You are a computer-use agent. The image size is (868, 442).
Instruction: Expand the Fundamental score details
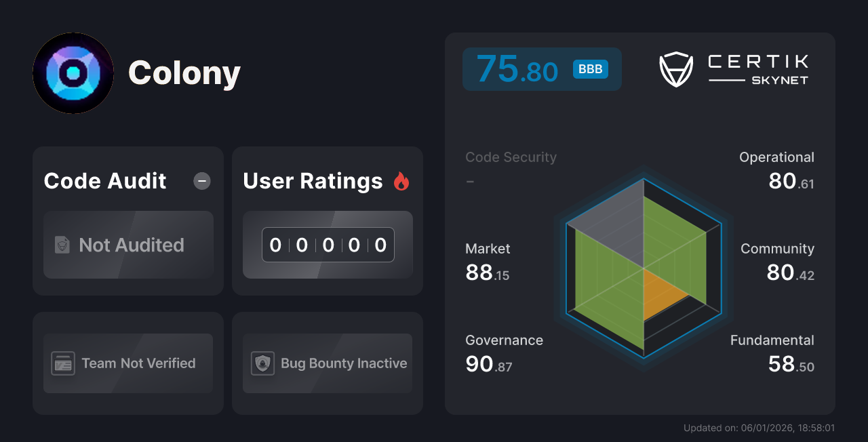point(772,353)
